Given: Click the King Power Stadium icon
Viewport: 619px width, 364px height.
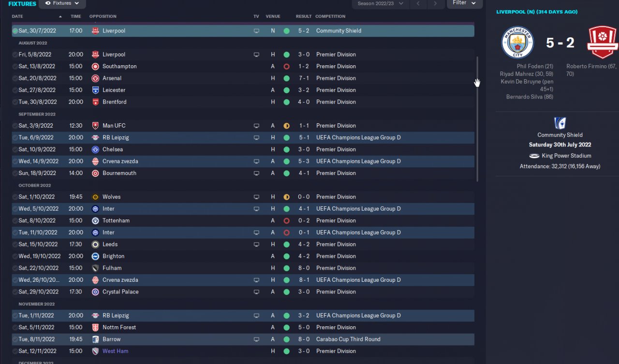Looking at the screenshot, I should tap(534, 156).
